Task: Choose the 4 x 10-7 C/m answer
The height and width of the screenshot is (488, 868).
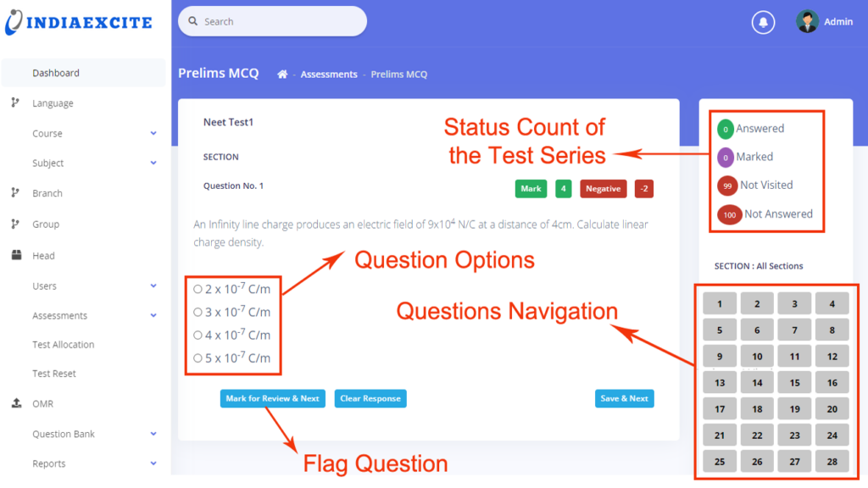Action: pos(198,335)
